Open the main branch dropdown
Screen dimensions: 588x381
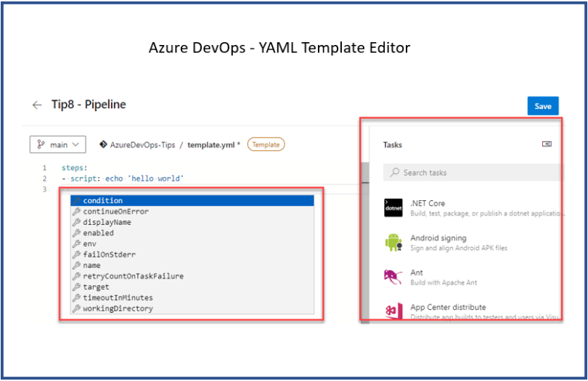tap(58, 144)
